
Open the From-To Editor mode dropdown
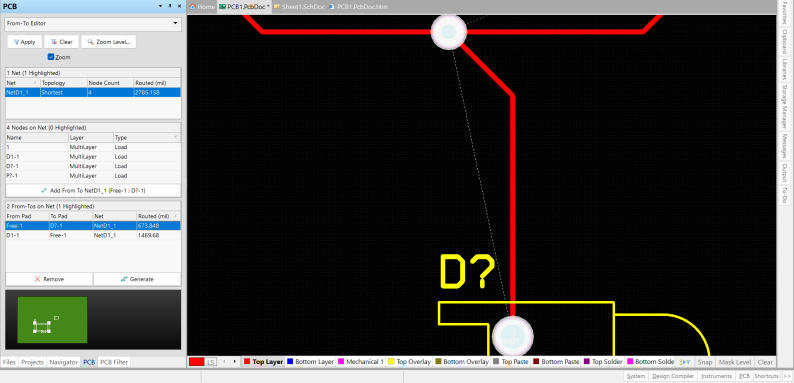[93, 23]
